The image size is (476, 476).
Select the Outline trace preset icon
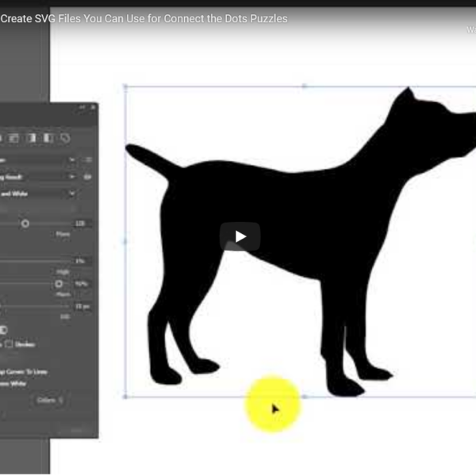66,138
